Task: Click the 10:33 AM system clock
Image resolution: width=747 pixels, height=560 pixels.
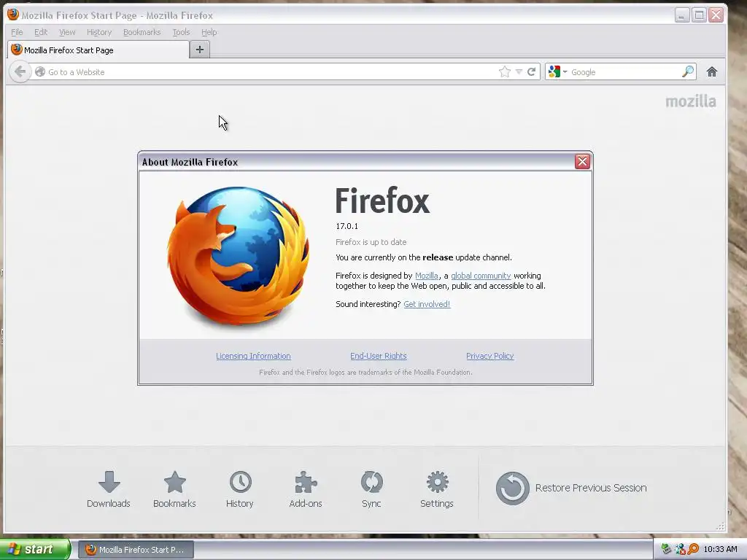Action: point(720,550)
